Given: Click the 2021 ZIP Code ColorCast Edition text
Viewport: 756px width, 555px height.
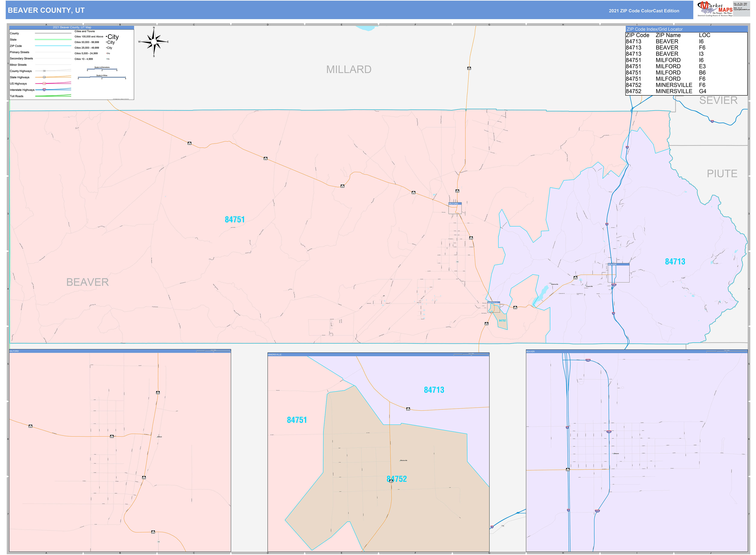Looking at the screenshot, I should 644,11.
